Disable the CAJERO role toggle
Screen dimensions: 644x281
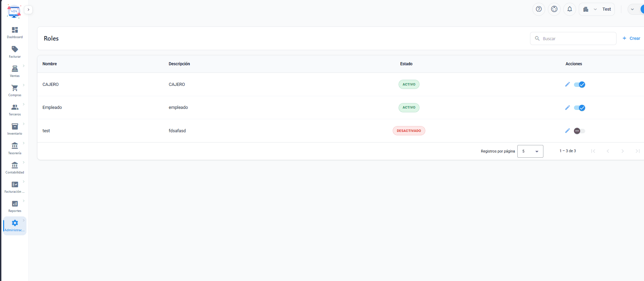pyautogui.click(x=579, y=85)
